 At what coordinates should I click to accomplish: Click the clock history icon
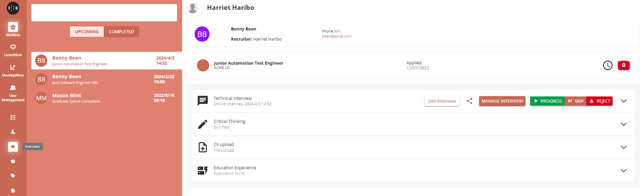coord(608,65)
